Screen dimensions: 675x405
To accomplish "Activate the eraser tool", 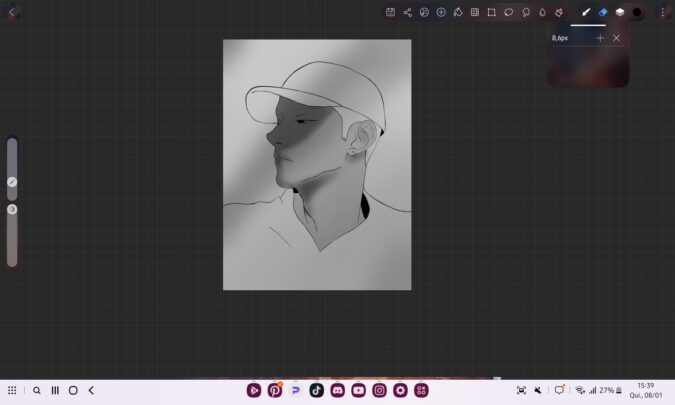I will pyautogui.click(x=603, y=12).
